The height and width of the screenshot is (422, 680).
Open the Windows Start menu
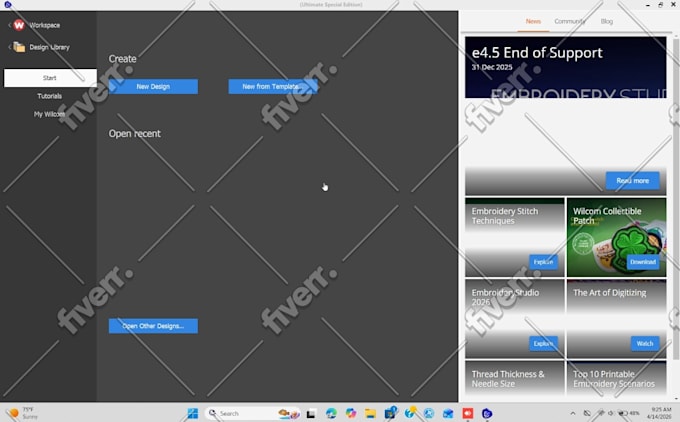click(x=193, y=413)
